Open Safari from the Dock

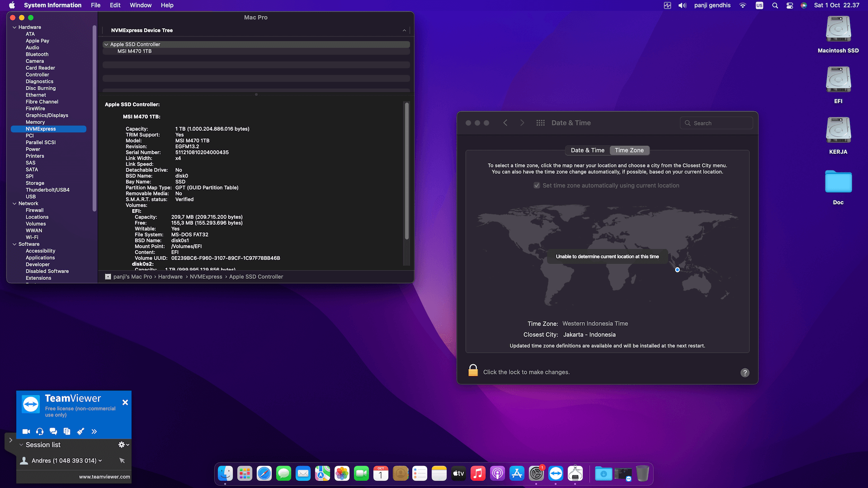click(x=264, y=474)
